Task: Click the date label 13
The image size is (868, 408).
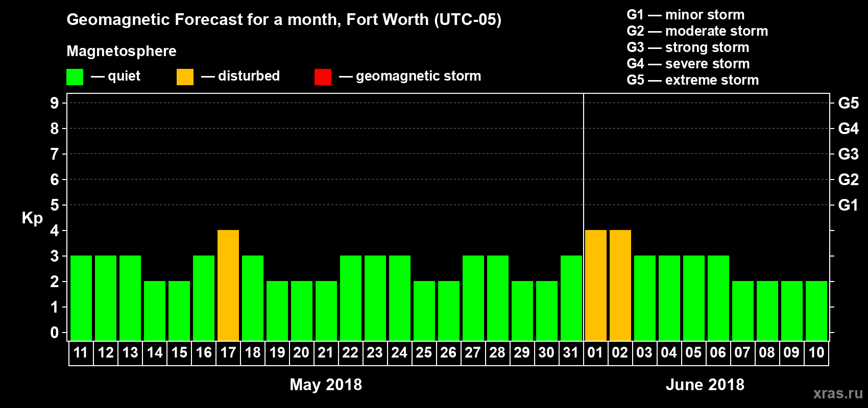Action: pos(130,352)
